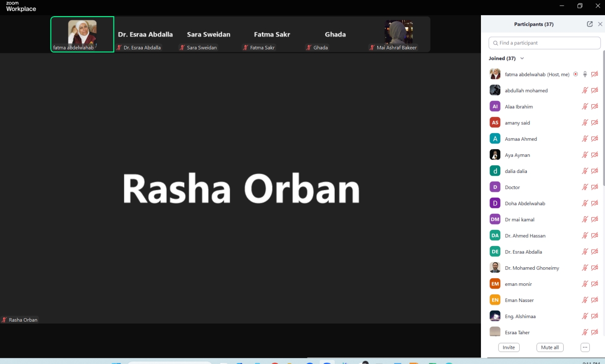
Task: Click the Mute all button
Action: click(550, 347)
